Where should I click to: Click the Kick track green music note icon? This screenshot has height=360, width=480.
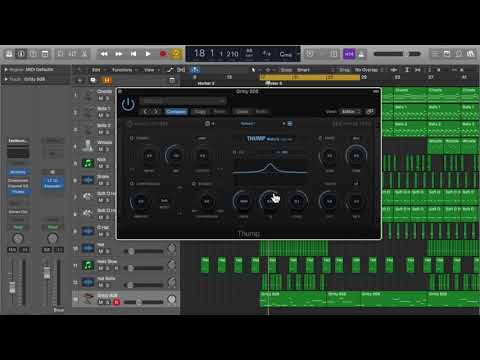pos(88,163)
